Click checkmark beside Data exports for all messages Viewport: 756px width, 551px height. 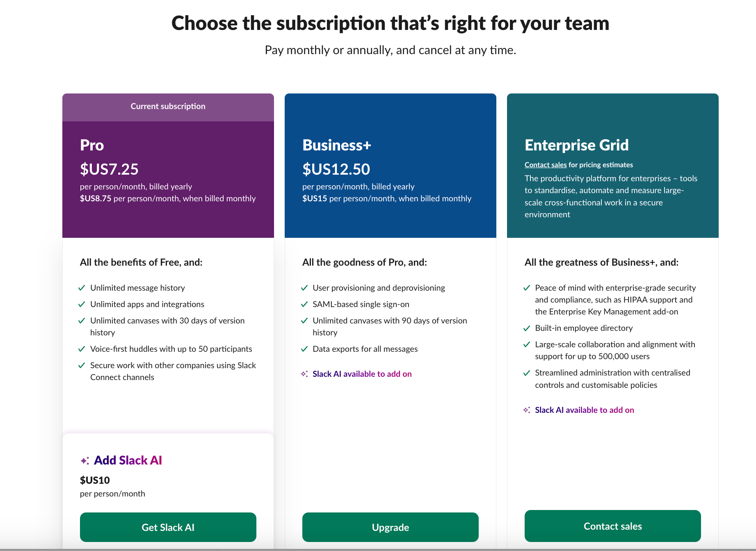tap(304, 349)
